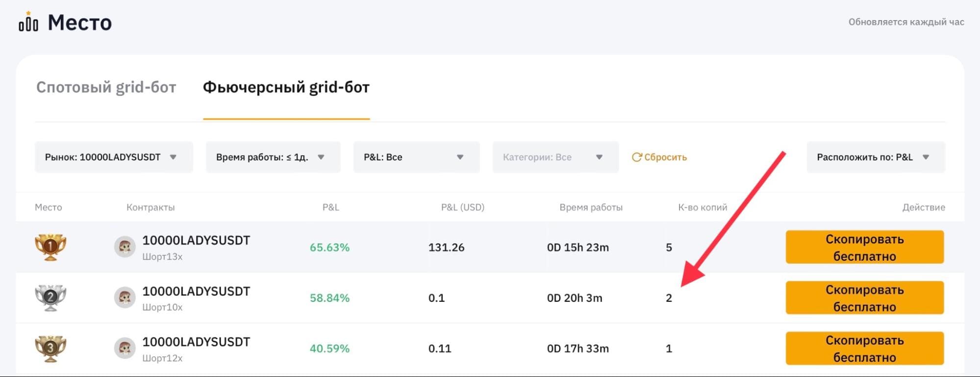Open the P&L: Все filter dropdown
The height and width of the screenshot is (377, 980).
point(416,157)
